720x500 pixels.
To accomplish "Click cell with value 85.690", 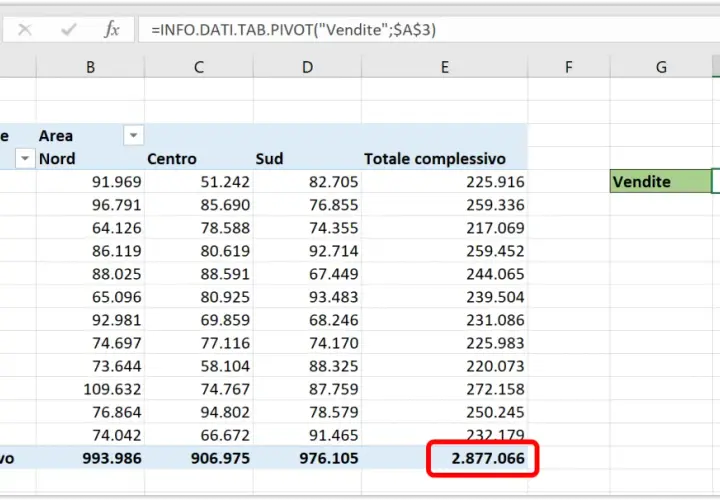I will click(199, 204).
